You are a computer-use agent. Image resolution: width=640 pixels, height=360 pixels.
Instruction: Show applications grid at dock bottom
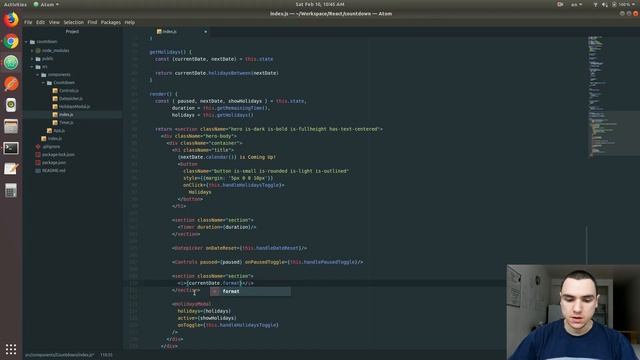point(11,349)
